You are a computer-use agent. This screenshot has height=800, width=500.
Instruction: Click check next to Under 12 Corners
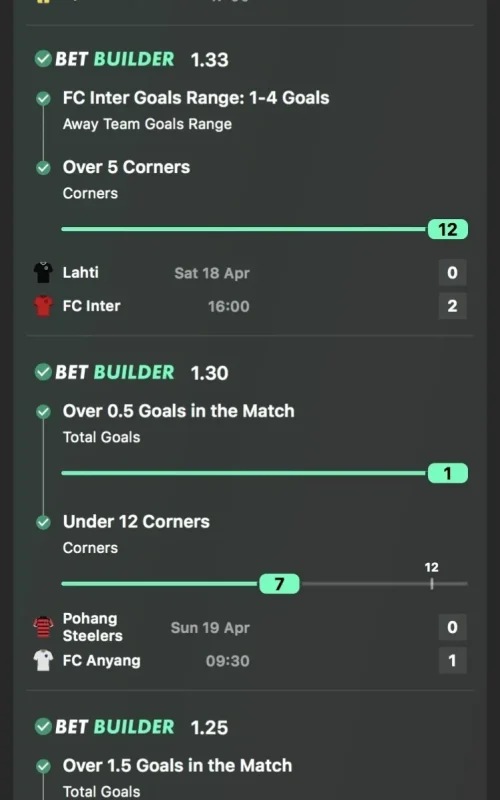click(43, 522)
